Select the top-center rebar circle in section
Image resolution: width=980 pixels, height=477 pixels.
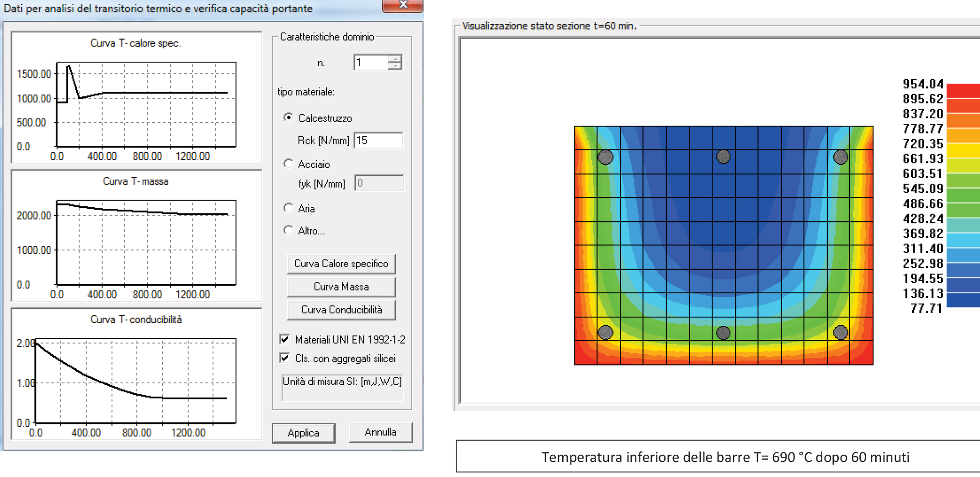tap(723, 157)
